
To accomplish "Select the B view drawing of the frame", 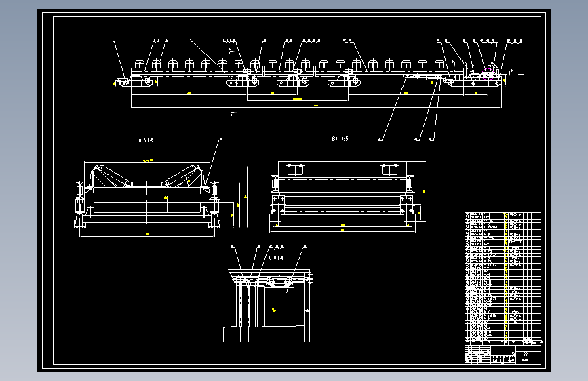I will click(x=347, y=196).
